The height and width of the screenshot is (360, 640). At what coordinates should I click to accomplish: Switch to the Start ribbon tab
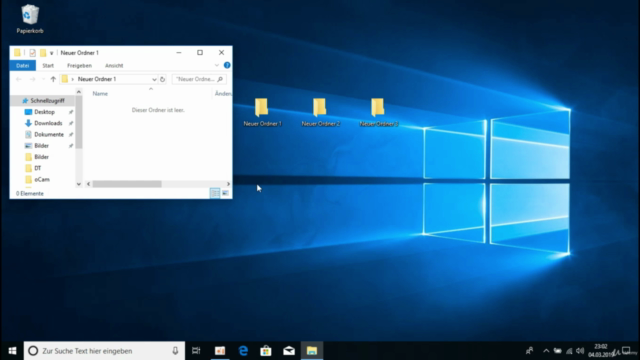point(48,65)
